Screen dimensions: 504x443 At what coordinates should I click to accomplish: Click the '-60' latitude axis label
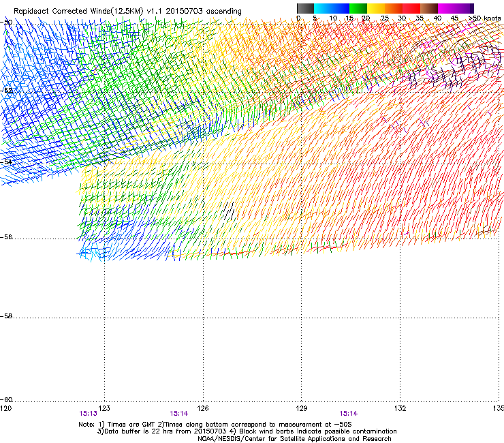(6, 400)
